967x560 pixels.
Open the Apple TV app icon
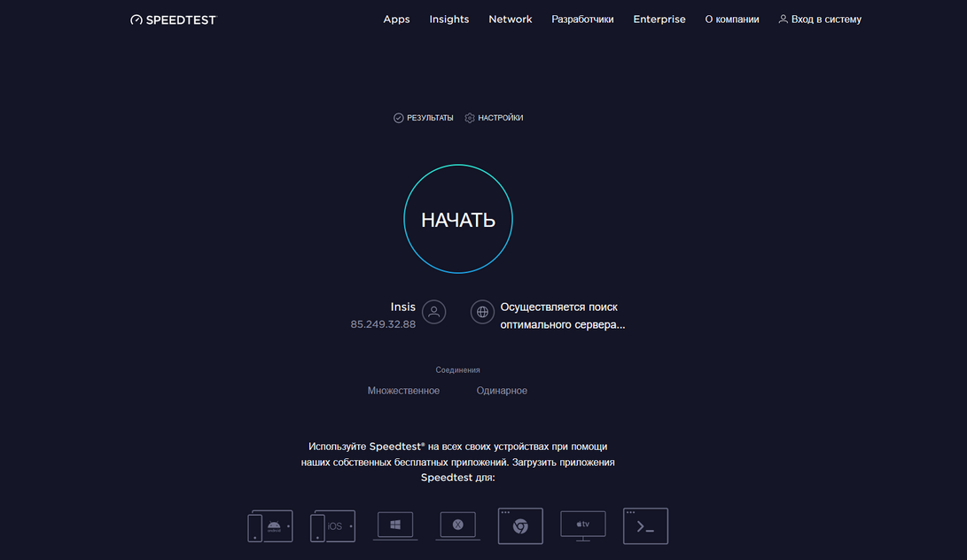pyautogui.click(x=583, y=526)
